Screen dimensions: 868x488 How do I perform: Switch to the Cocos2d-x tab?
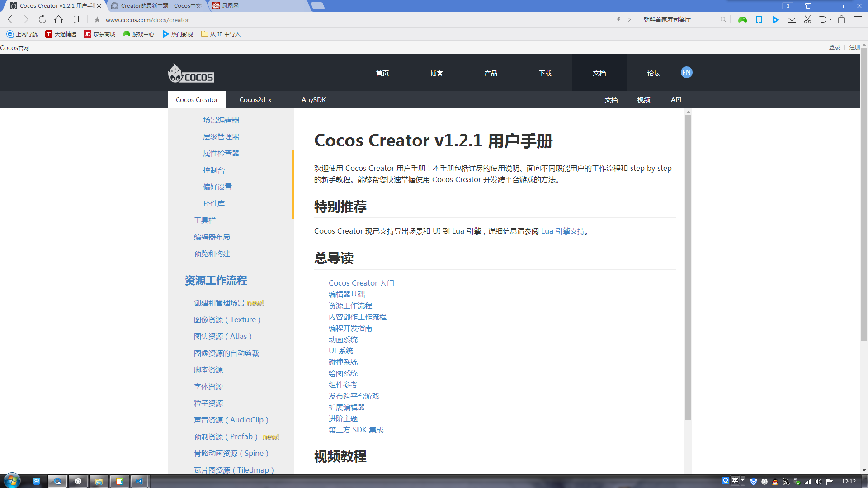(255, 99)
